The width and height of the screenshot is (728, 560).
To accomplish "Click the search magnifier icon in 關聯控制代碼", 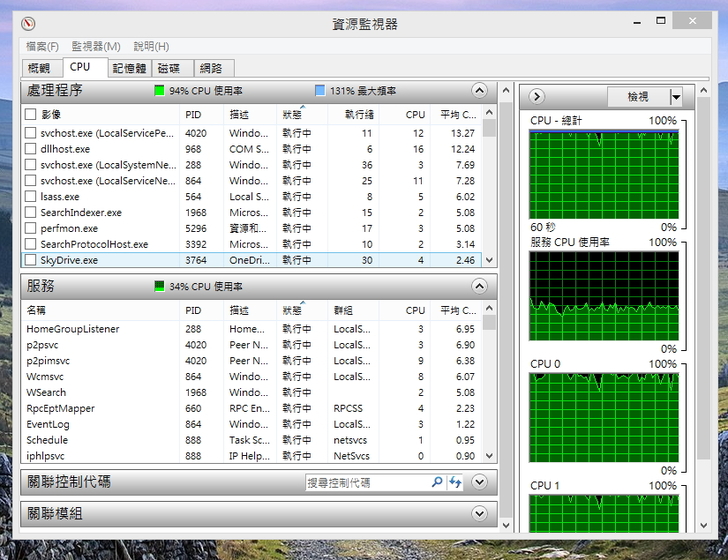I will (x=437, y=482).
